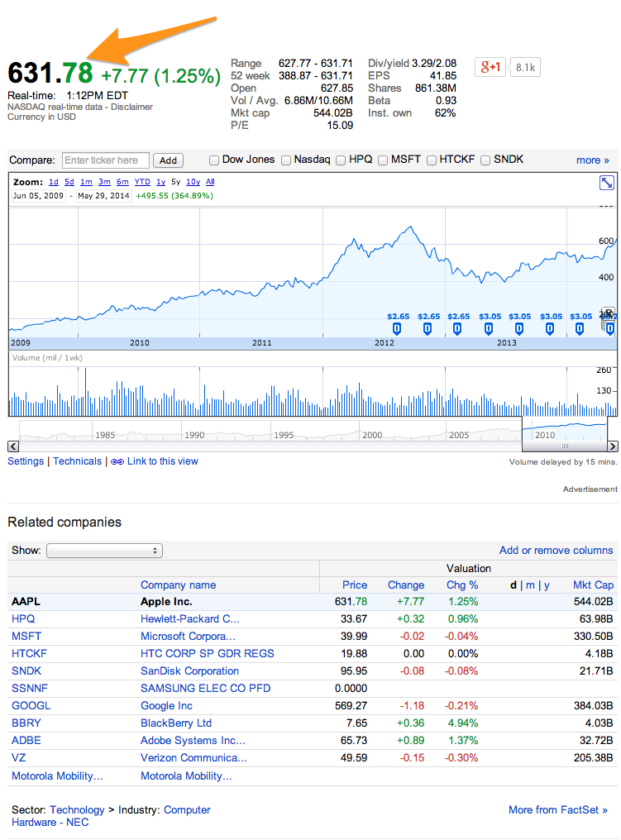Check the Dow Jones comparison box
The width and height of the screenshot is (621, 840).
(214, 160)
